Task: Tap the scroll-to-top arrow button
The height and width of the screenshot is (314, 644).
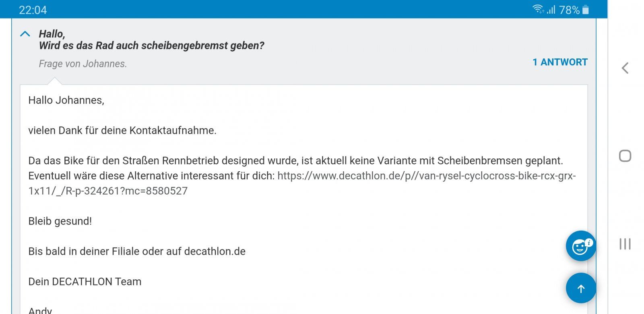Action: (580, 288)
